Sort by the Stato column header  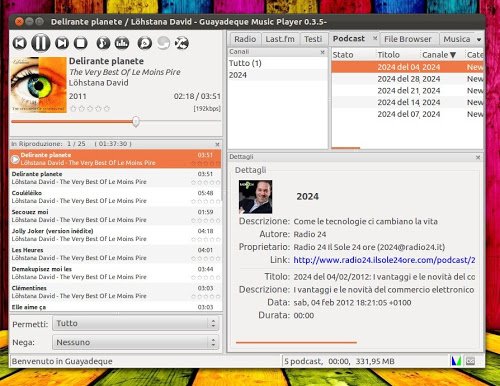click(x=353, y=55)
